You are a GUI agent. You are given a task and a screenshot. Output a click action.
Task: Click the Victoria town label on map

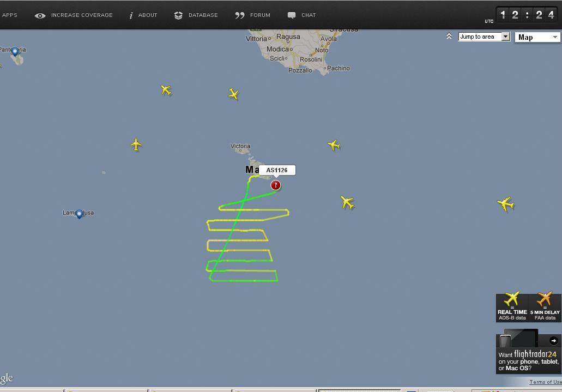(240, 146)
